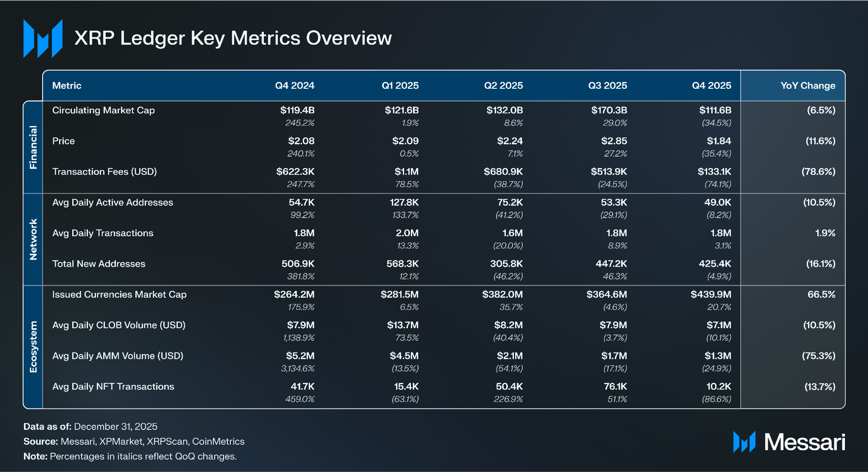Click the Q2 2025 column header
868x472 pixels.
pyautogui.click(x=503, y=85)
